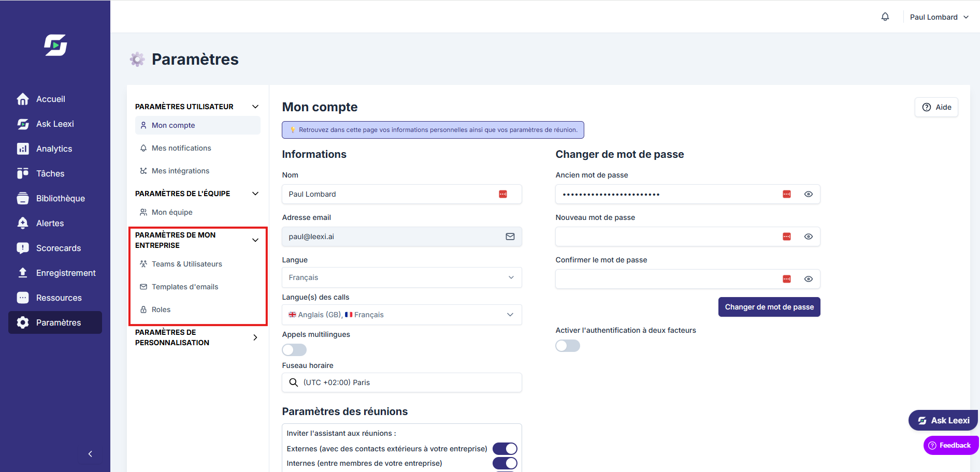
Task: Click the Mon équipe people icon
Action: [x=143, y=212]
